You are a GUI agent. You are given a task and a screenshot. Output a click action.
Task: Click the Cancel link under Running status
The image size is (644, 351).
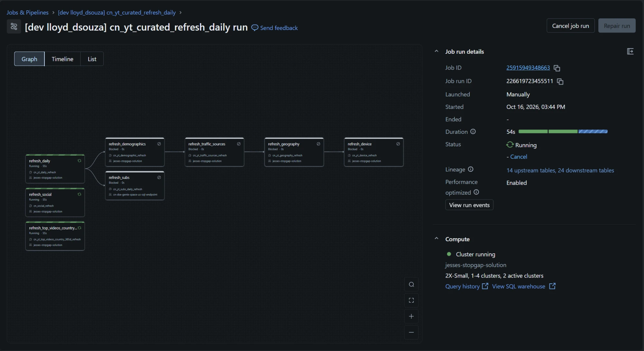[x=518, y=157]
